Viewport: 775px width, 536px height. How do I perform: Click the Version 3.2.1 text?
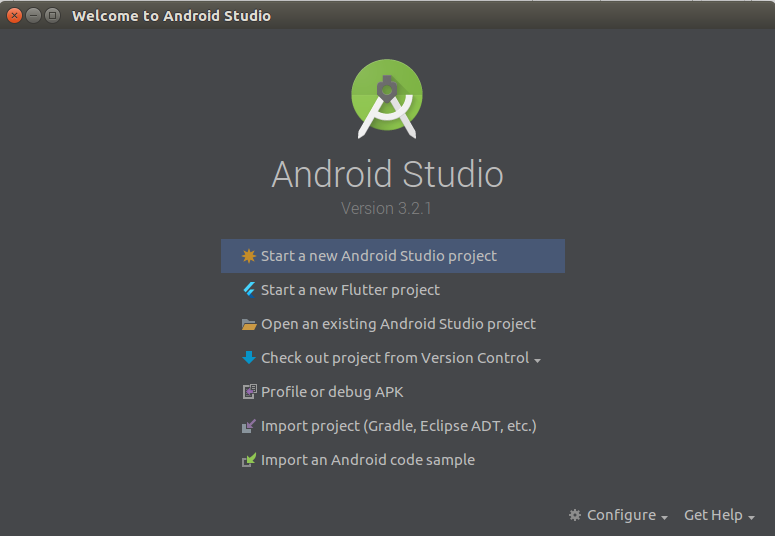click(386, 208)
